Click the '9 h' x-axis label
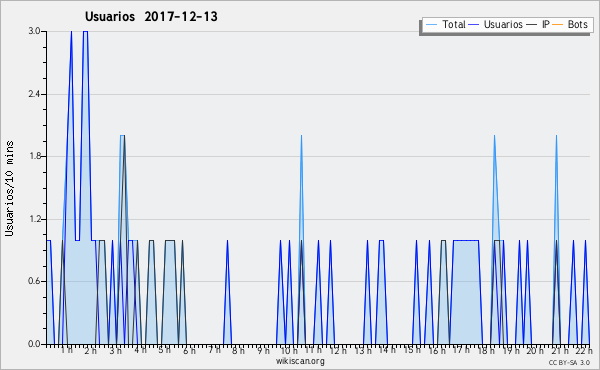 (x=263, y=350)
